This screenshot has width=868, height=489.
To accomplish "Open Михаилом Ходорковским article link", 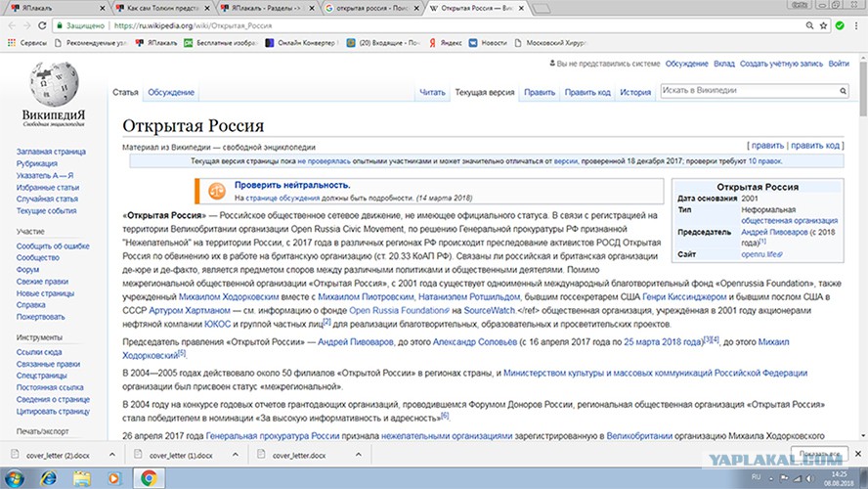I will click(229, 297).
